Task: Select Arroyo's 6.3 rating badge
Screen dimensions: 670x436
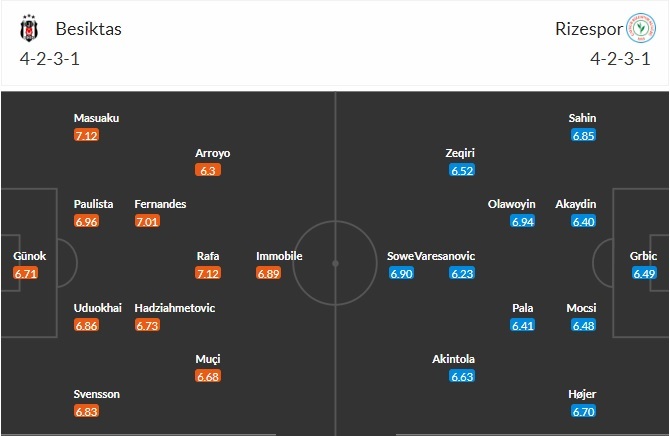Action: click(x=209, y=170)
